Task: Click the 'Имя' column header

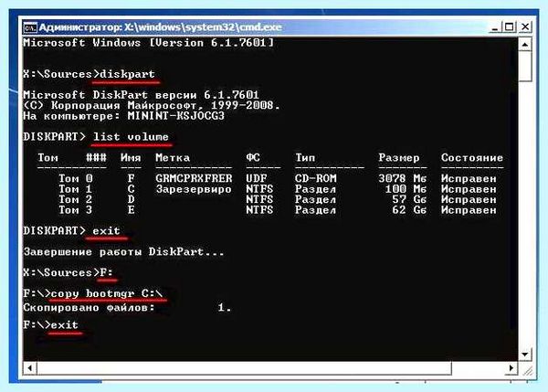Action: coord(131,158)
